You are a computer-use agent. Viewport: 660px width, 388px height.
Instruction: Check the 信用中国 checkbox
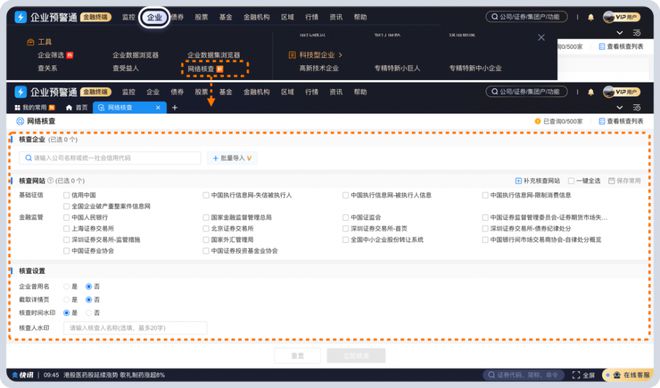pos(66,195)
